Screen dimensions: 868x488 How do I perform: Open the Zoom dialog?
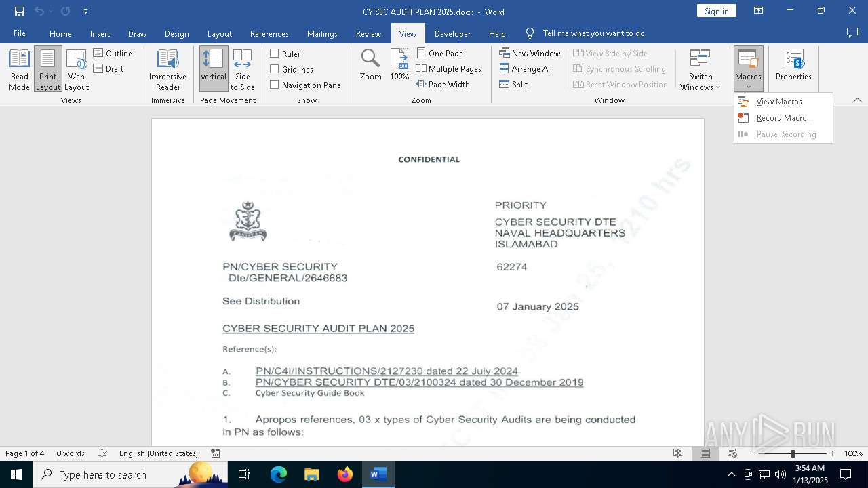370,66
